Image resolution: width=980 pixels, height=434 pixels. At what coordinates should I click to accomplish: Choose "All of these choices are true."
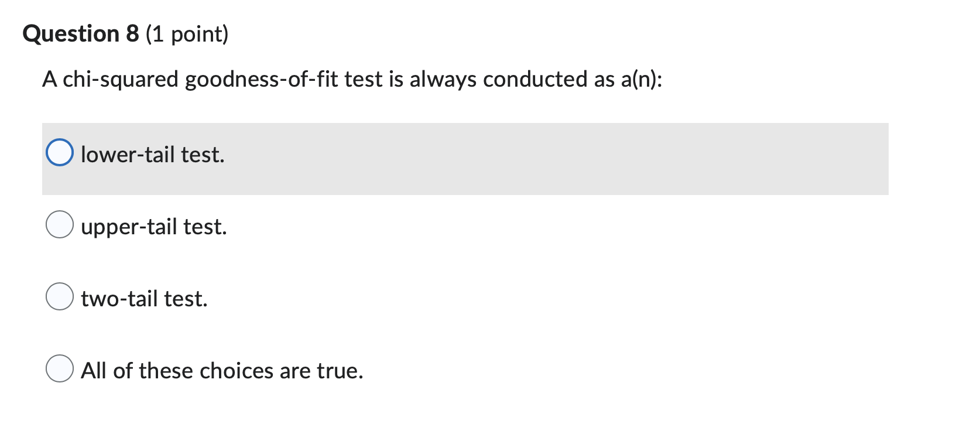tap(60, 368)
